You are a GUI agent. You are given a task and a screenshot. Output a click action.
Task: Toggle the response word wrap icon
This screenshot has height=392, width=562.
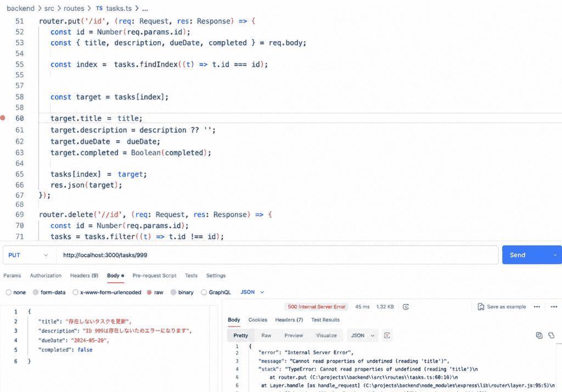pyautogui.click(x=387, y=335)
